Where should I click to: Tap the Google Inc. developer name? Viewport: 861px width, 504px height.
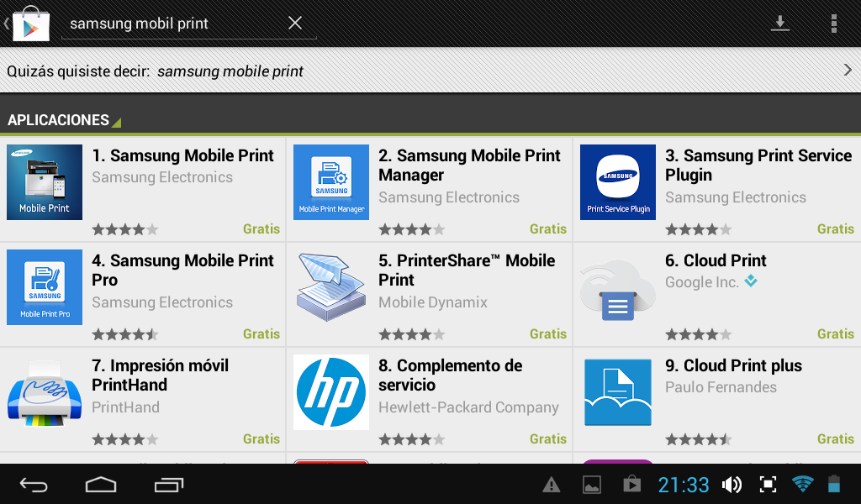pos(702,282)
